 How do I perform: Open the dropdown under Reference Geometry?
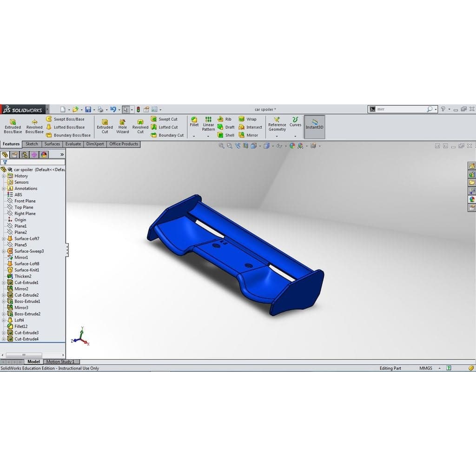pos(277,136)
